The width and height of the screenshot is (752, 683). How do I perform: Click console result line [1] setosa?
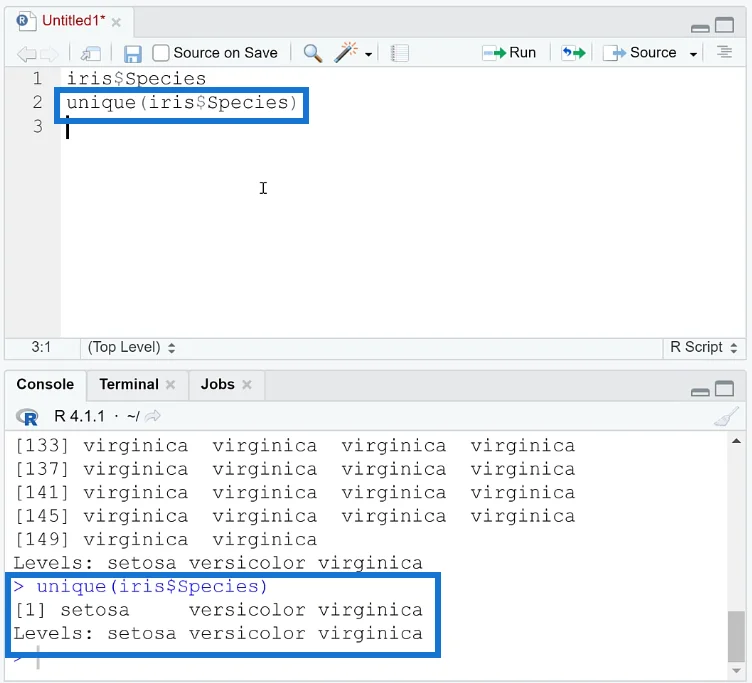point(219,610)
